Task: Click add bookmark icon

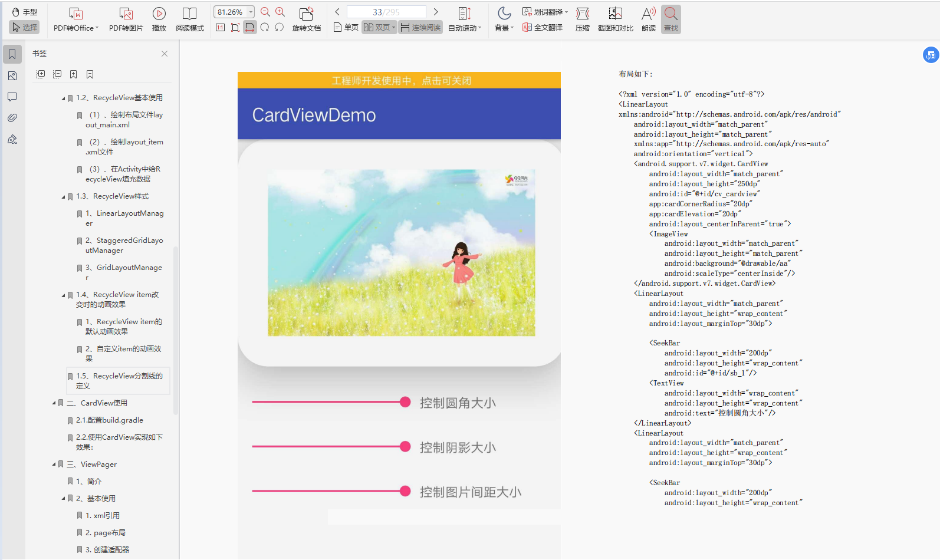Action: coord(74,74)
